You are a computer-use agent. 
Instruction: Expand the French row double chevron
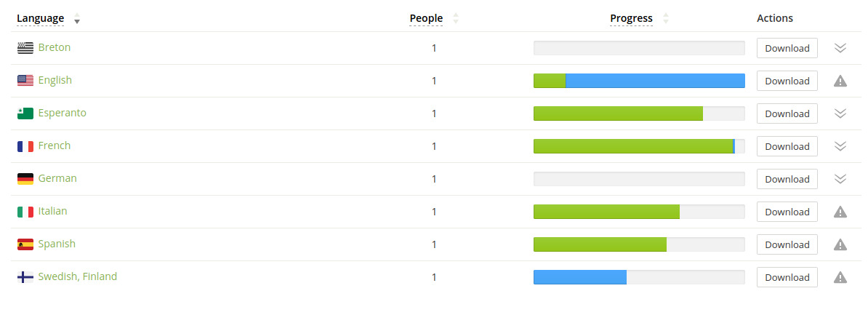point(840,146)
